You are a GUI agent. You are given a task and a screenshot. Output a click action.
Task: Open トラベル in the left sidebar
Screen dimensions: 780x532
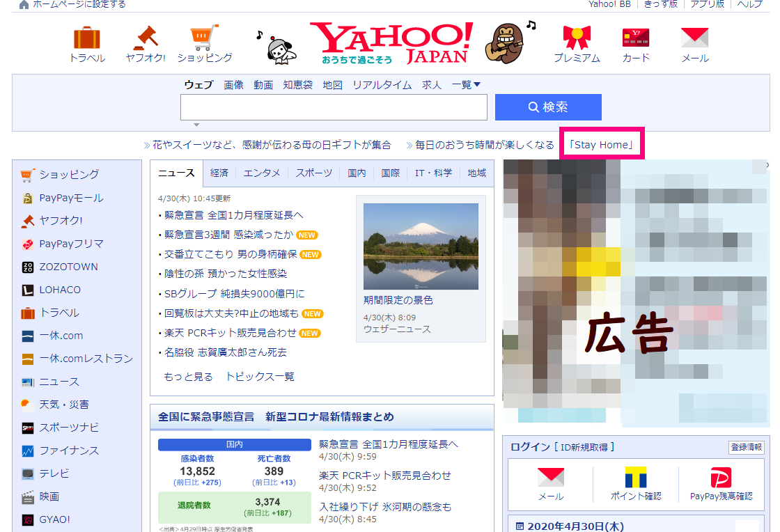coord(59,313)
